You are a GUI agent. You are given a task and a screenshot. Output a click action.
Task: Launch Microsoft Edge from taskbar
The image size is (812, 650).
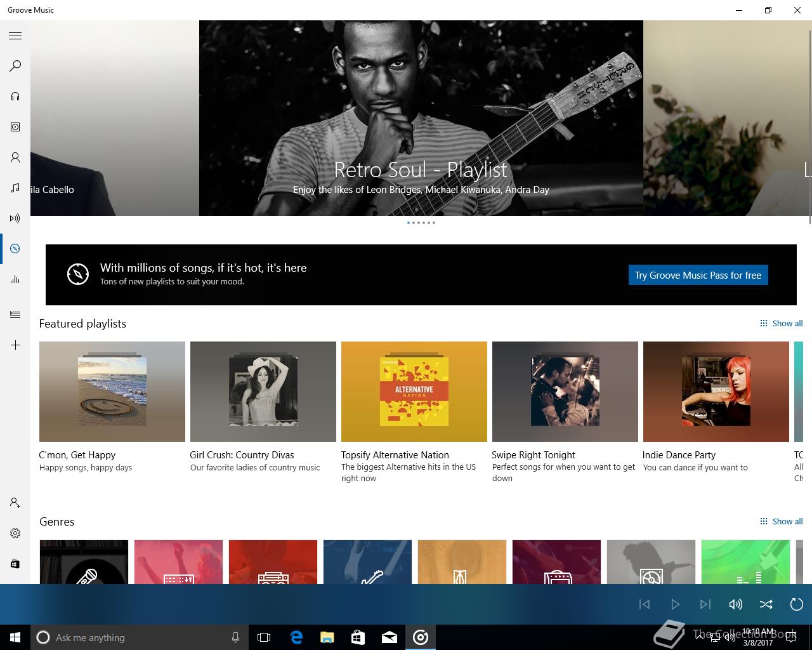296,637
